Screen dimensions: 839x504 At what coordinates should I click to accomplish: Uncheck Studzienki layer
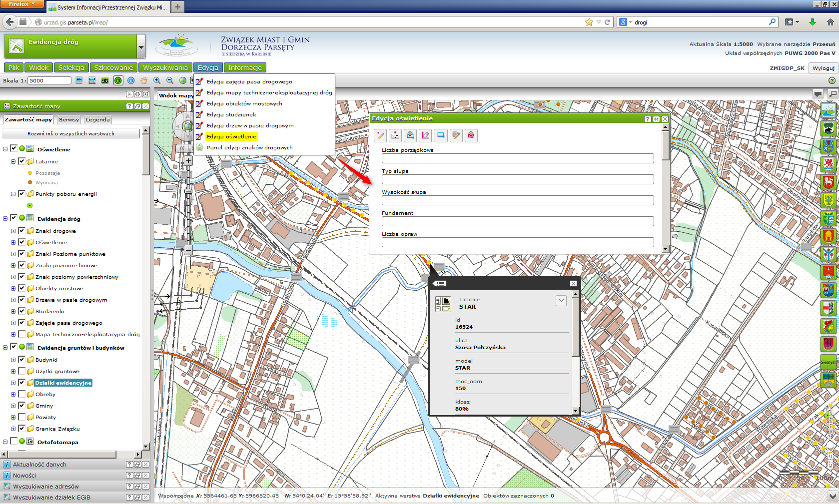click(21, 311)
